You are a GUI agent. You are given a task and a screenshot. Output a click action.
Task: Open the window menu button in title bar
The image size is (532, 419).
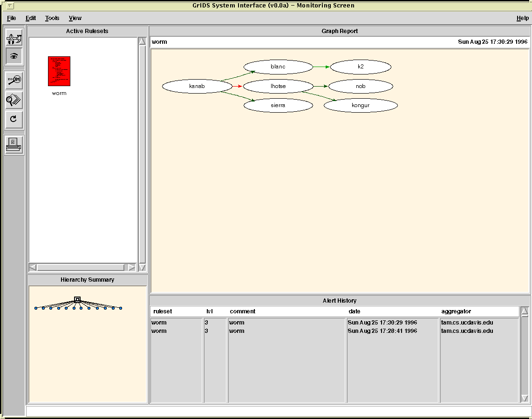point(10,6)
